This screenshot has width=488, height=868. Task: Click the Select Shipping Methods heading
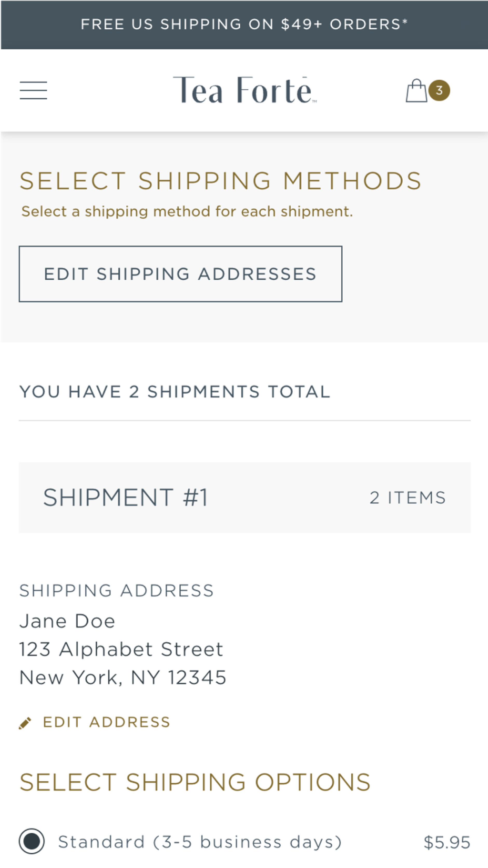(221, 181)
